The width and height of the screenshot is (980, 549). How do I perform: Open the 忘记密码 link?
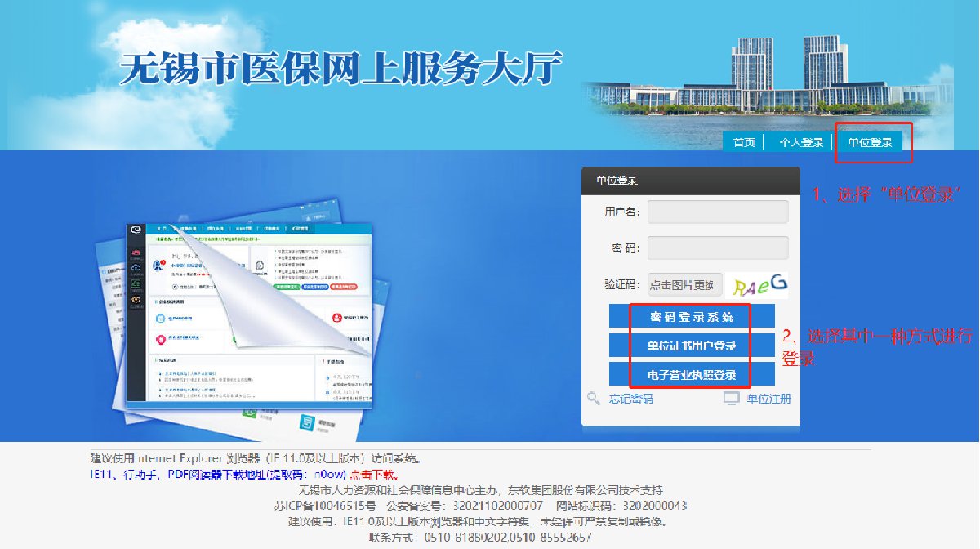[630, 399]
